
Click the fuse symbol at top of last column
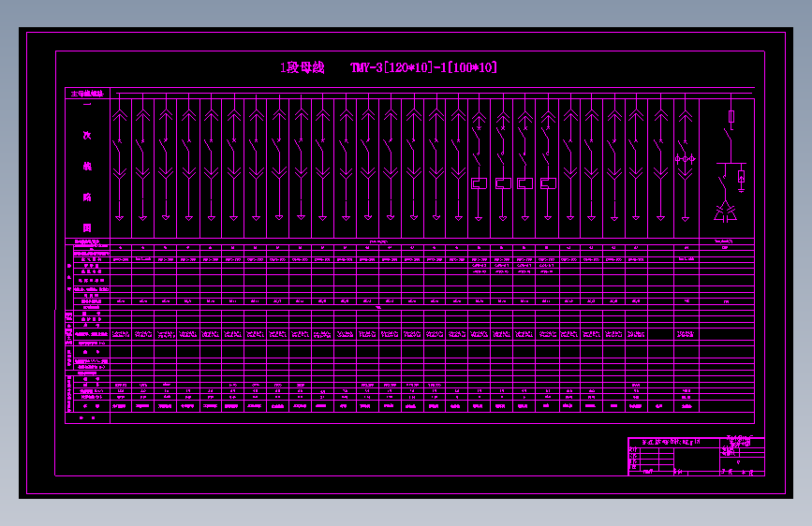(731, 116)
